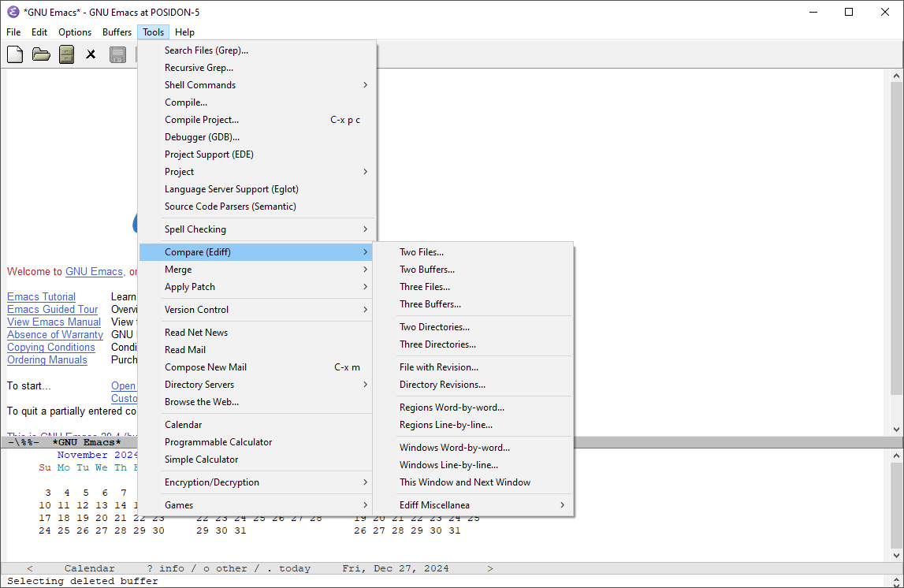Expand the Games submenu

tap(257, 504)
